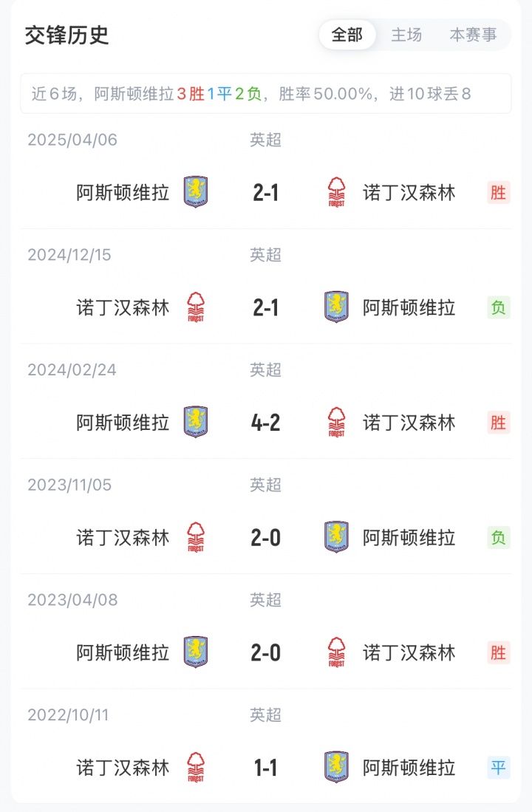Open the 1-1 draw match score

(x=266, y=768)
